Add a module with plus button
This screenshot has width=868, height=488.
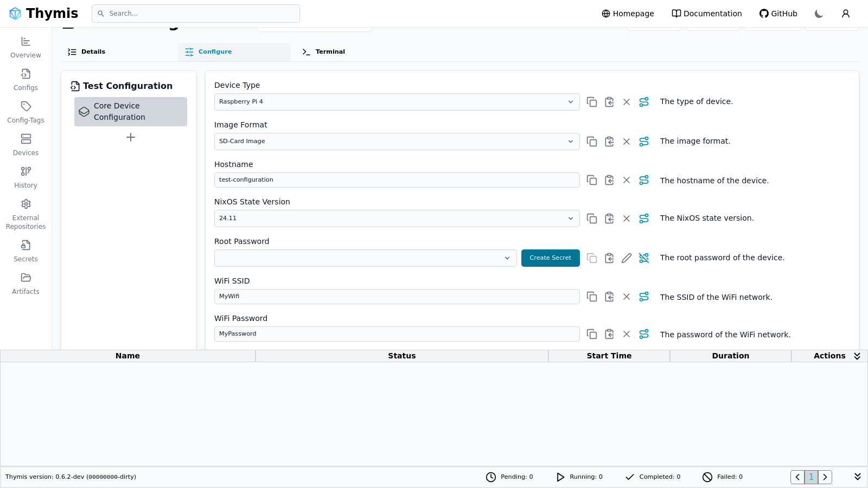[x=131, y=137]
